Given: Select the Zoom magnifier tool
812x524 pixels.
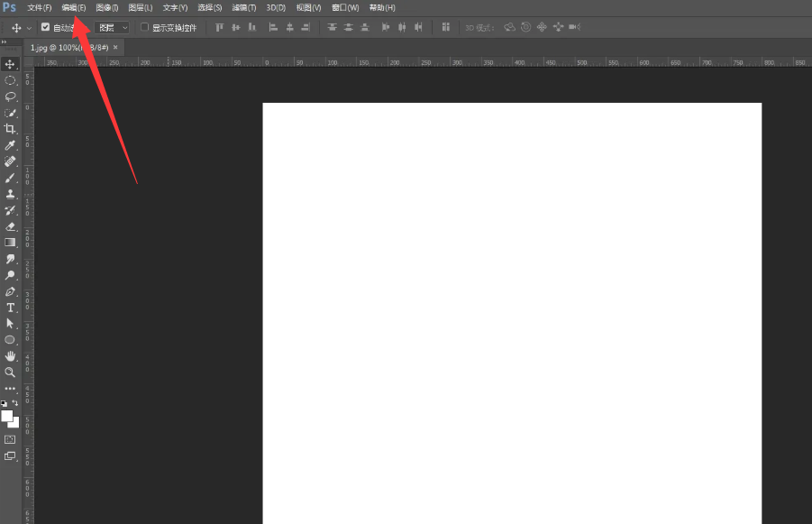Looking at the screenshot, I should point(11,372).
